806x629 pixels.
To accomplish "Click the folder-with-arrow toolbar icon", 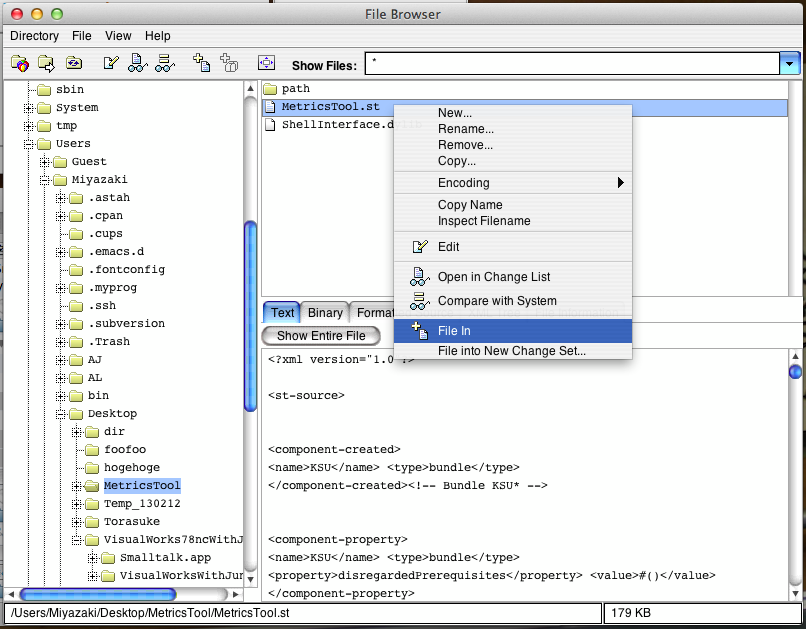I will [46, 63].
